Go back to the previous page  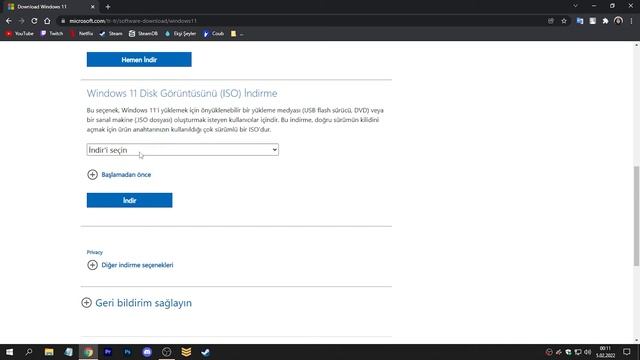pyautogui.click(x=9, y=21)
